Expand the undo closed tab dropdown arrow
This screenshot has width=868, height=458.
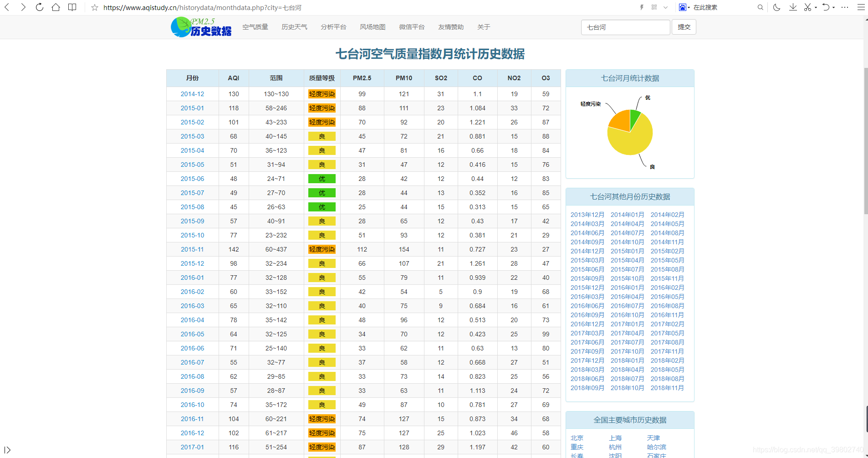click(x=833, y=7)
